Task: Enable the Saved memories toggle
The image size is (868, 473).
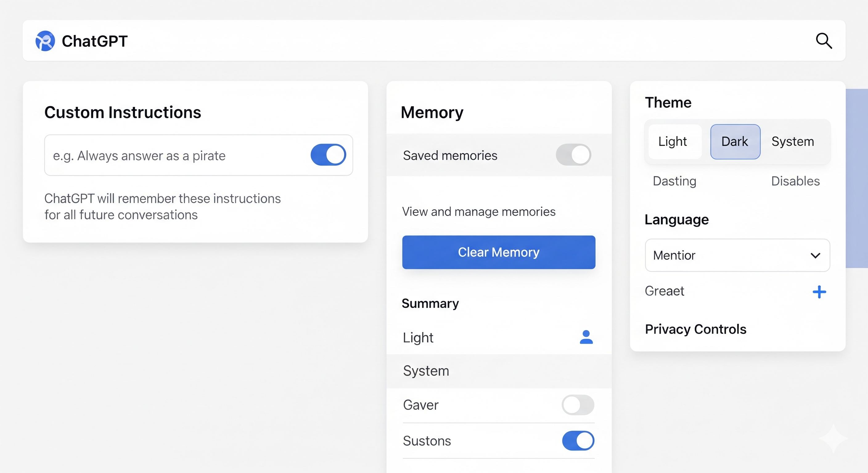Action: pos(573,155)
